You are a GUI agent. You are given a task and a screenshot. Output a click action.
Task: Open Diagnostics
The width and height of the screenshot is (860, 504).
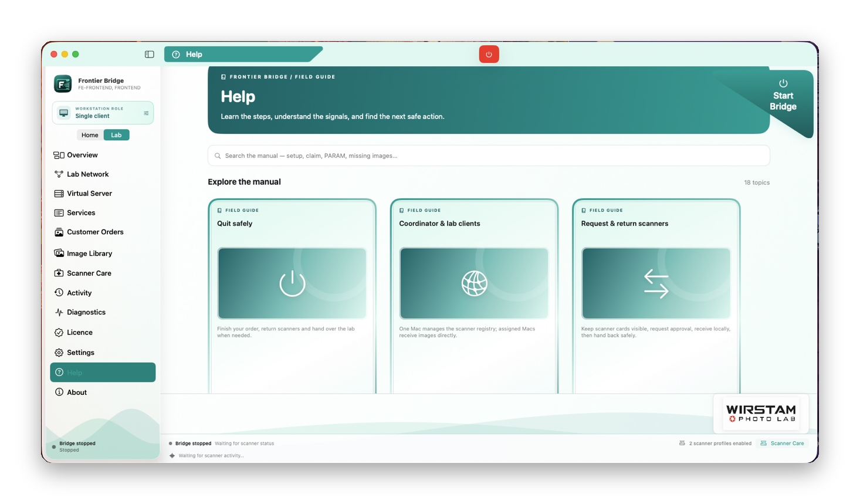(x=103, y=312)
